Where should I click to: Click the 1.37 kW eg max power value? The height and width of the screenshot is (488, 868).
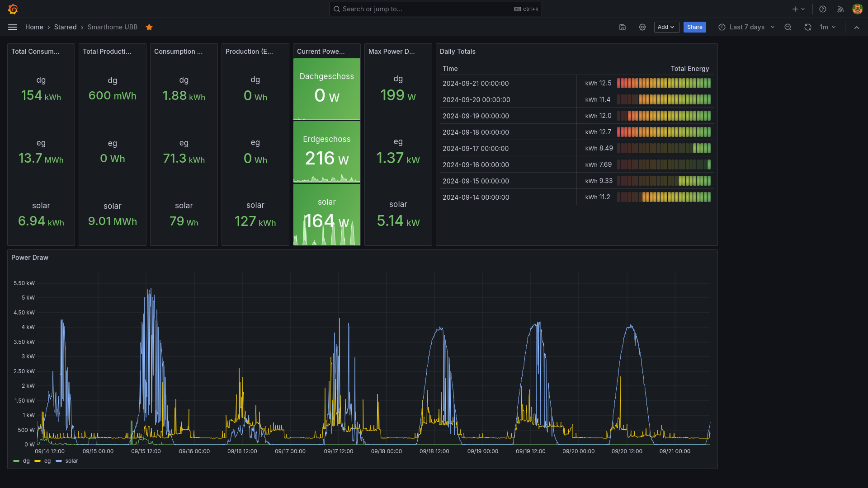click(398, 158)
